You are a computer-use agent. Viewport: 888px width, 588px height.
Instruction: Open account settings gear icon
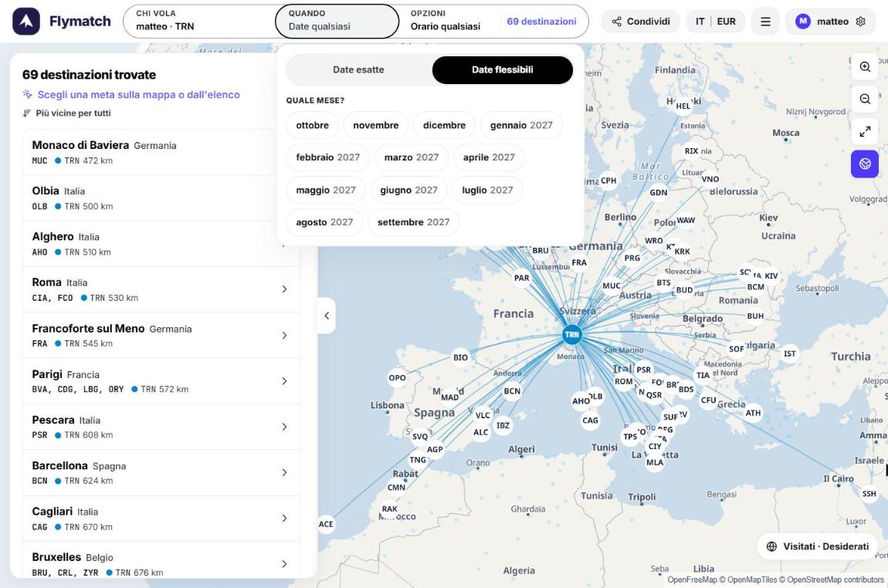tap(860, 22)
